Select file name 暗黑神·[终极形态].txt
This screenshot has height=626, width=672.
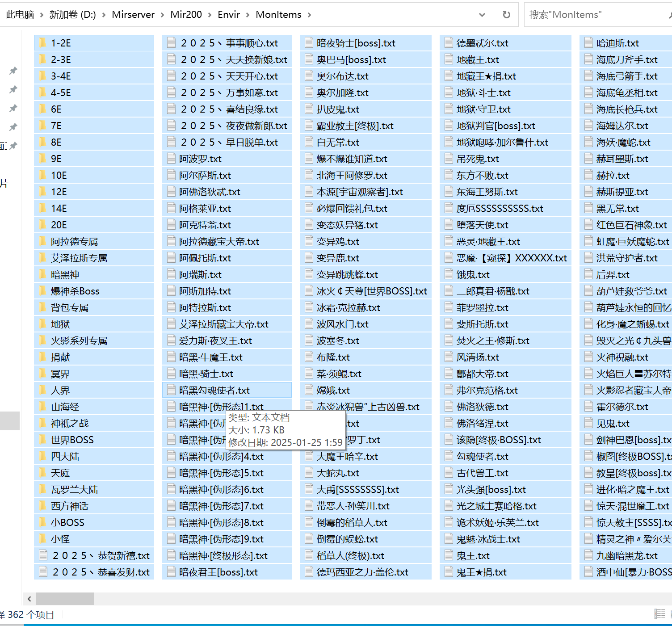pyautogui.click(x=223, y=555)
